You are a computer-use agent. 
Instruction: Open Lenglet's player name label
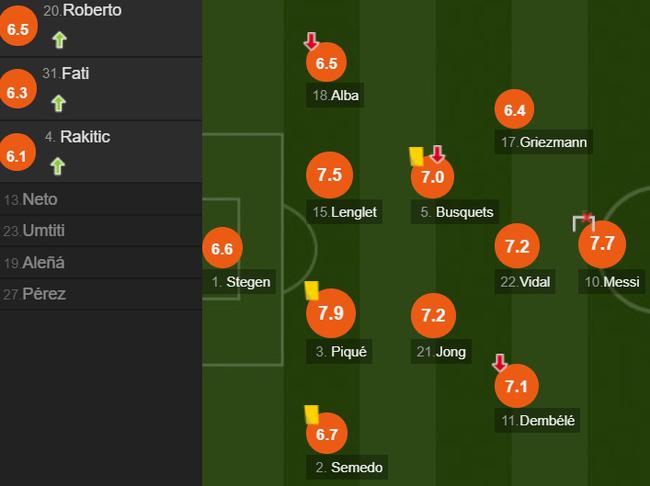tap(345, 212)
